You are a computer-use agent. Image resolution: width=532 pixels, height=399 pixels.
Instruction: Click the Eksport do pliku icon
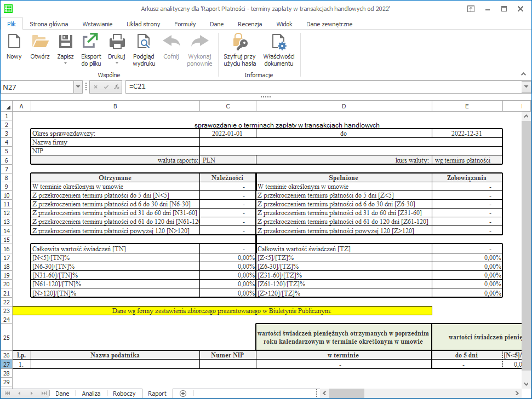[x=91, y=42]
